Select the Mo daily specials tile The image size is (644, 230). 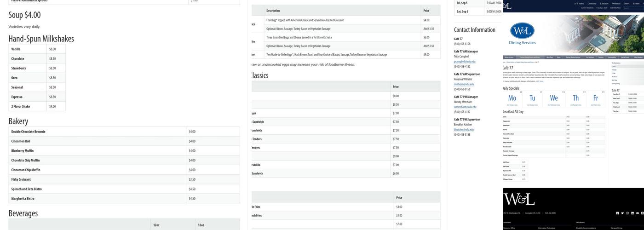[x=512, y=98]
